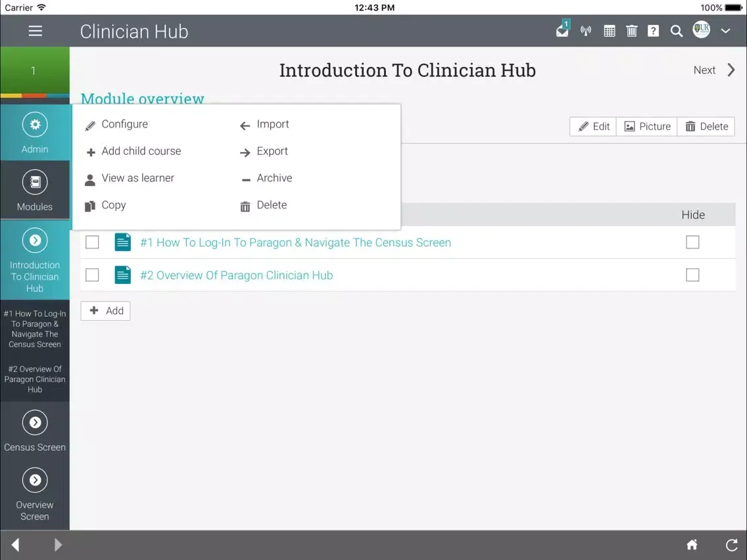The width and height of the screenshot is (747, 560).
Task: Click the refresh icon
Action: tap(732, 544)
